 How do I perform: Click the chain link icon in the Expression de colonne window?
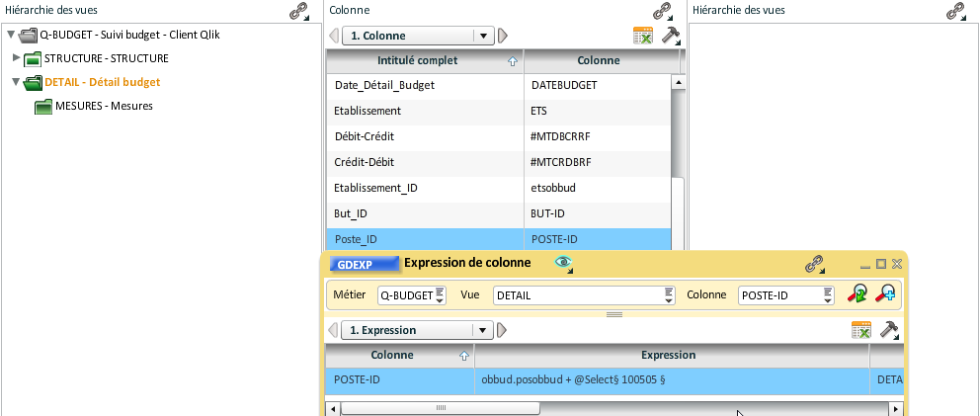point(815,264)
